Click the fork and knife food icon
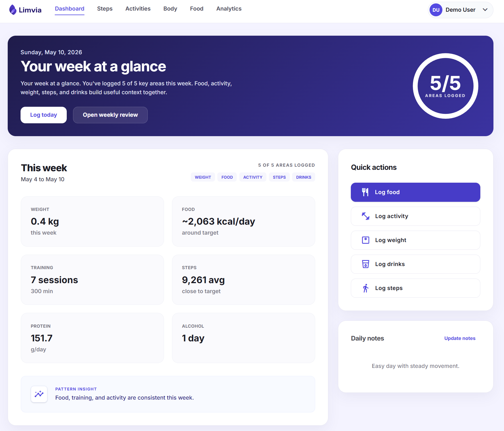504x431 pixels. pyautogui.click(x=365, y=192)
